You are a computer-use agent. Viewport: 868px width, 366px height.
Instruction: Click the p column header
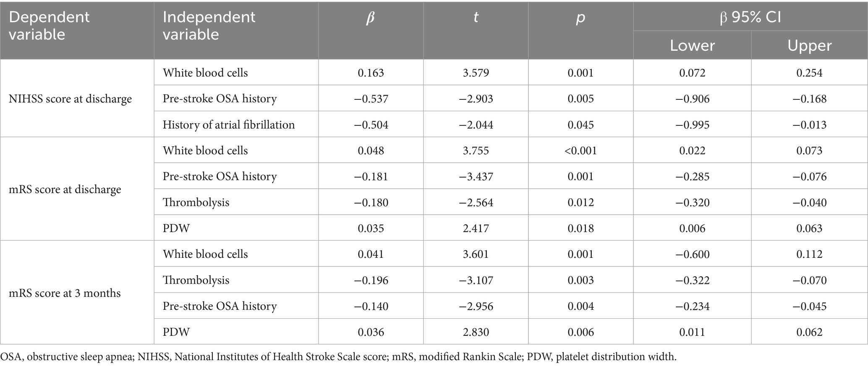click(580, 18)
